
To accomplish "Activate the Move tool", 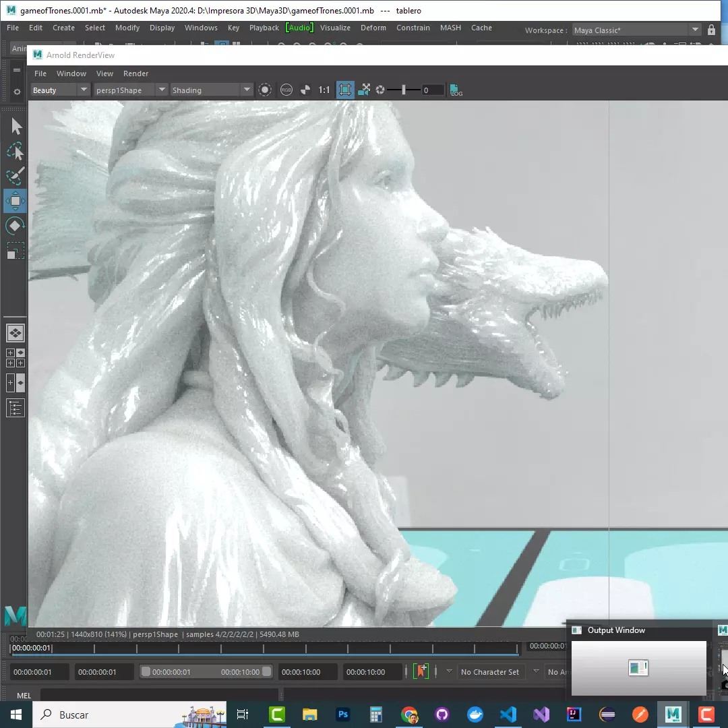I will [16, 201].
